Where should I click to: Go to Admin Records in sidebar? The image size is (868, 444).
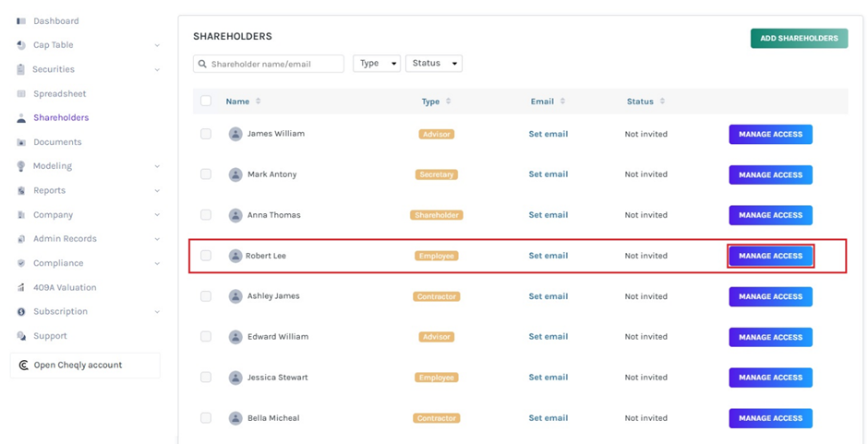[65, 239]
